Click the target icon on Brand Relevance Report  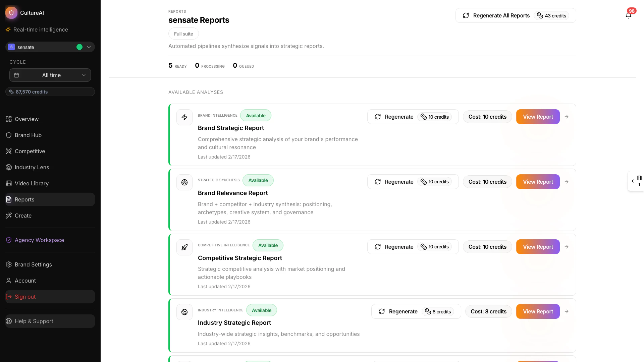tap(184, 182)
